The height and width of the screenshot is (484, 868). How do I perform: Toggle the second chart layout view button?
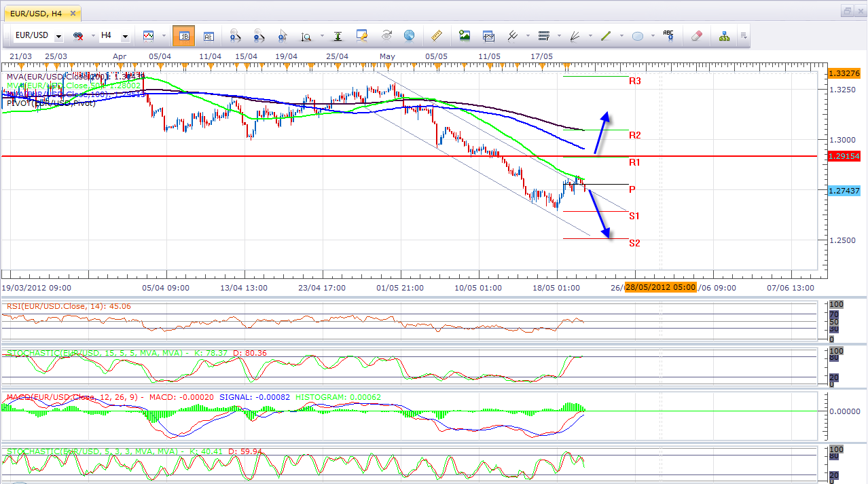[x=209, y=36]
